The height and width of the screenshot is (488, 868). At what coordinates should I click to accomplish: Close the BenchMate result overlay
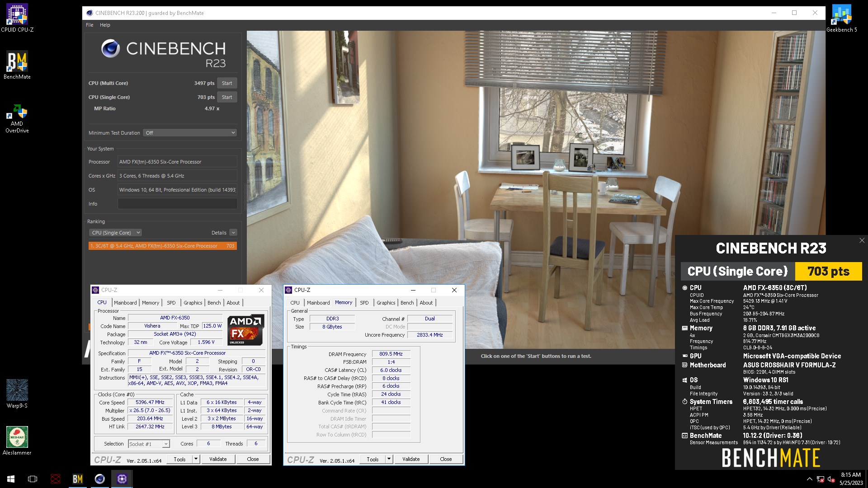point(862,240)
